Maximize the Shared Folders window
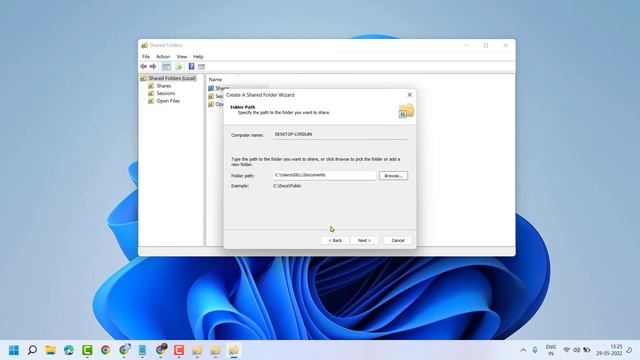This screenshot has width=640, height=360. (x=486, y=45)
